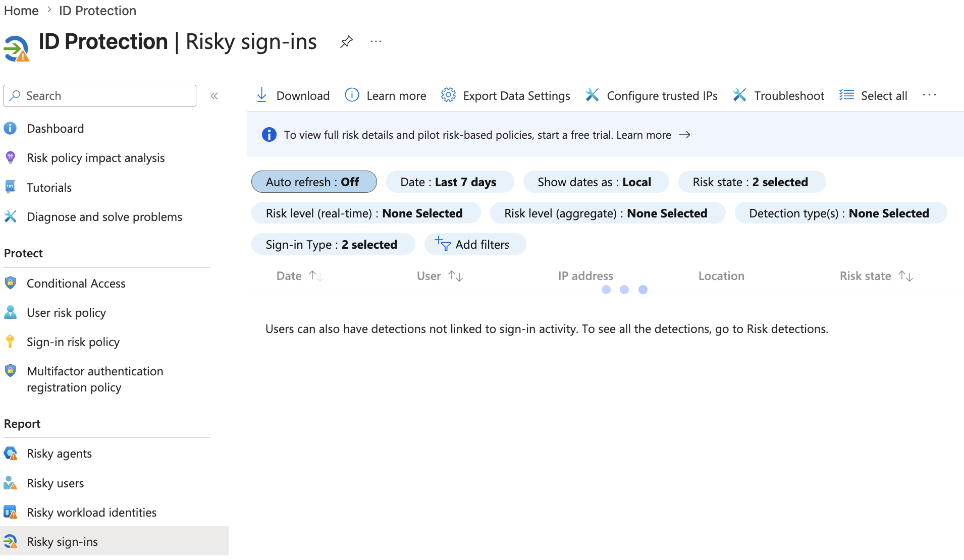Open Detection type(s) filter
Screen dimensions: 964x560
840,213
